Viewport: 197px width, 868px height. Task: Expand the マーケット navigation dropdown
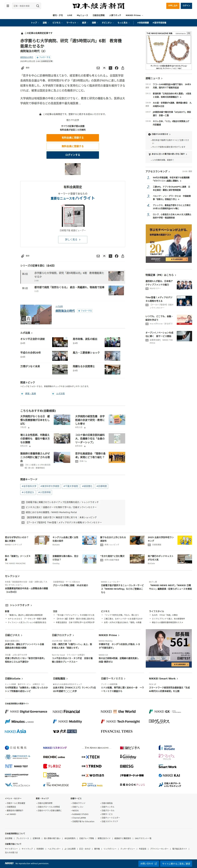click(72, 23)
